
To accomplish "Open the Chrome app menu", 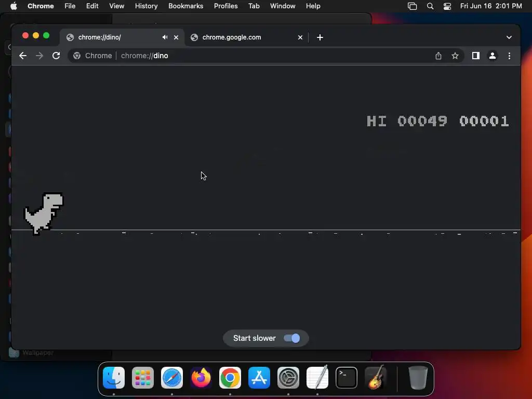I will coord(41,6).
